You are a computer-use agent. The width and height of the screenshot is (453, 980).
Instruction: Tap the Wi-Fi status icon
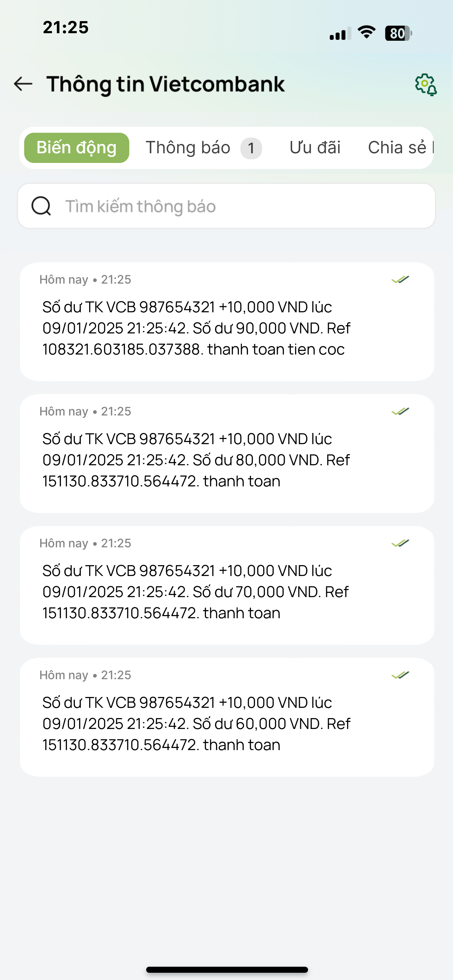click(x=367, y=33)
